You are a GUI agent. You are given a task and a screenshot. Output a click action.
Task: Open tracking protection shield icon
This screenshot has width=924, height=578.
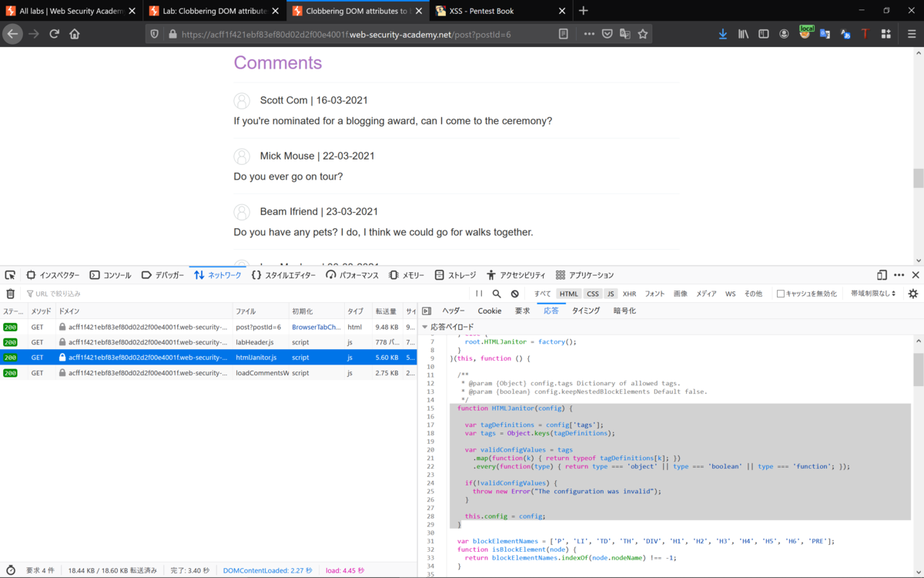(155, 34)
